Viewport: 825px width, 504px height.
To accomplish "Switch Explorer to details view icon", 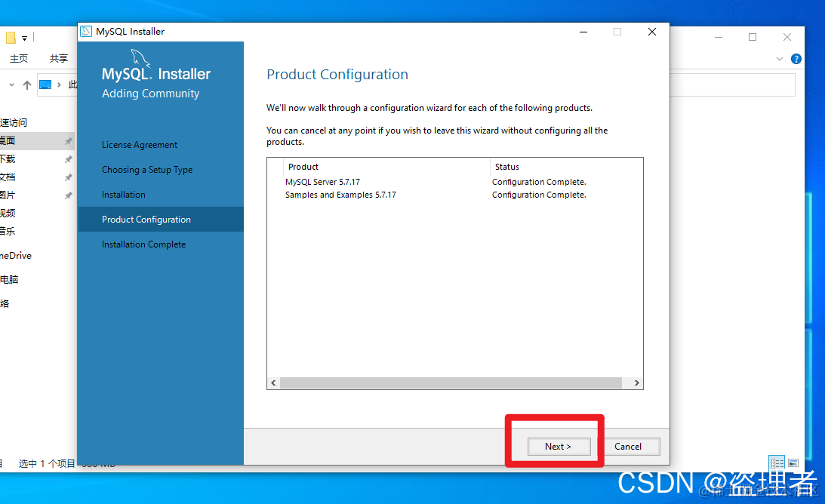I will click(x=777, y=463).
